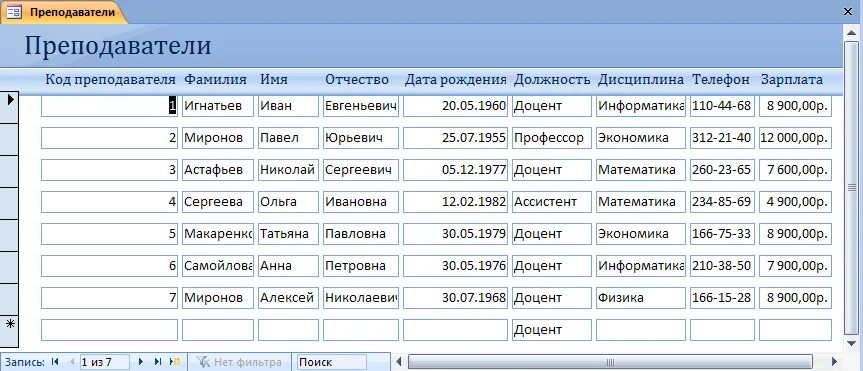Click the Татьяна first name field

[x=288, y=234]
